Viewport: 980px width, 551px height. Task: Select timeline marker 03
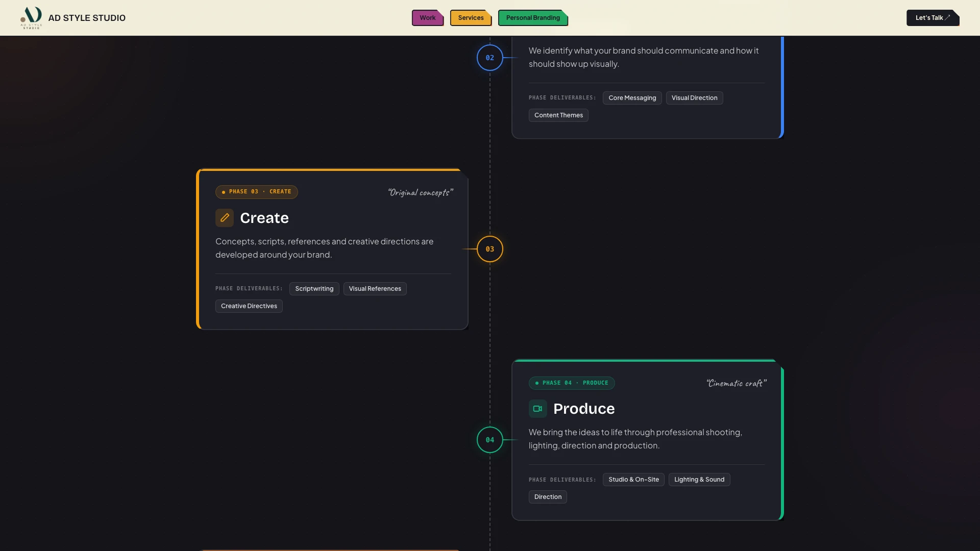[x=490, y=249]
